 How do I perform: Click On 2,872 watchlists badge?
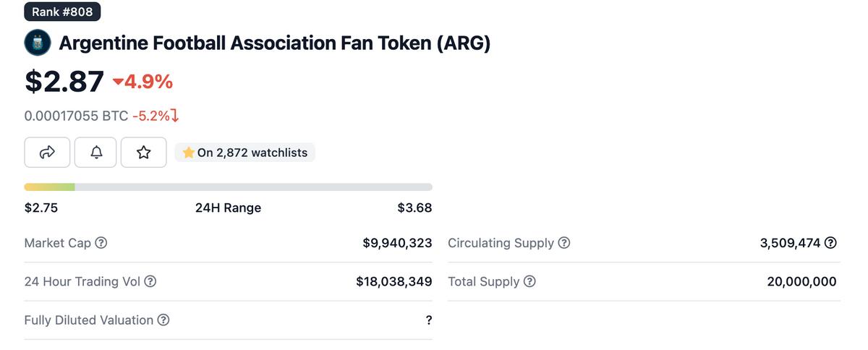click(x=245, y=153)
